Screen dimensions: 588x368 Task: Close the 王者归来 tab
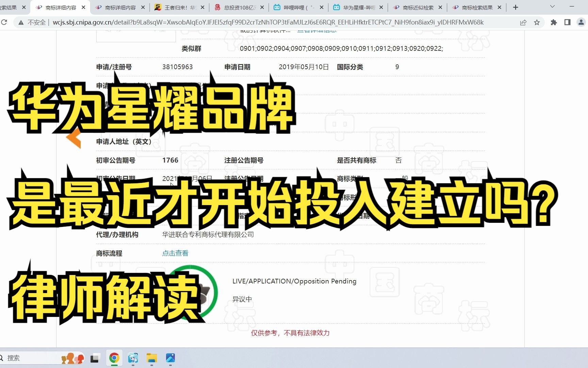tap(202, 7)
